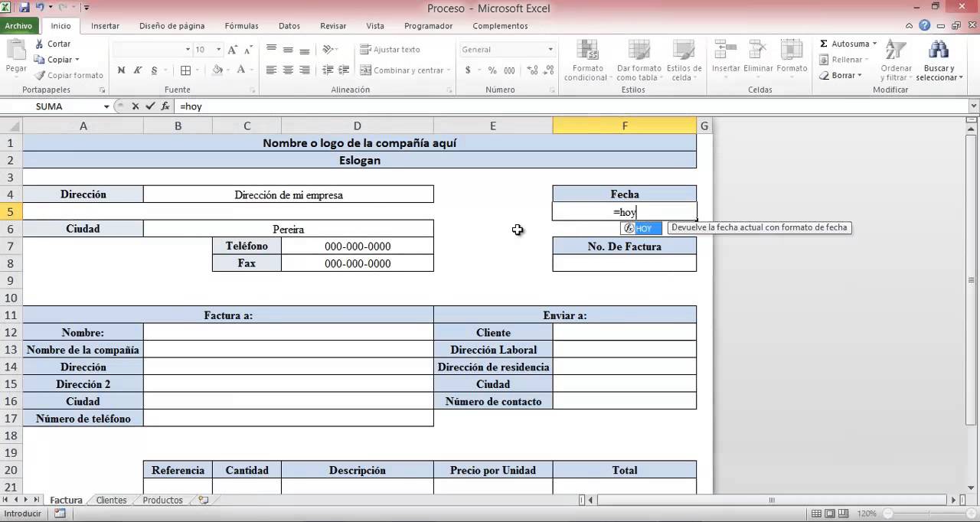Open Estilos de celda gallery
The width and height of the screenshot is (980, 522).
684,60
